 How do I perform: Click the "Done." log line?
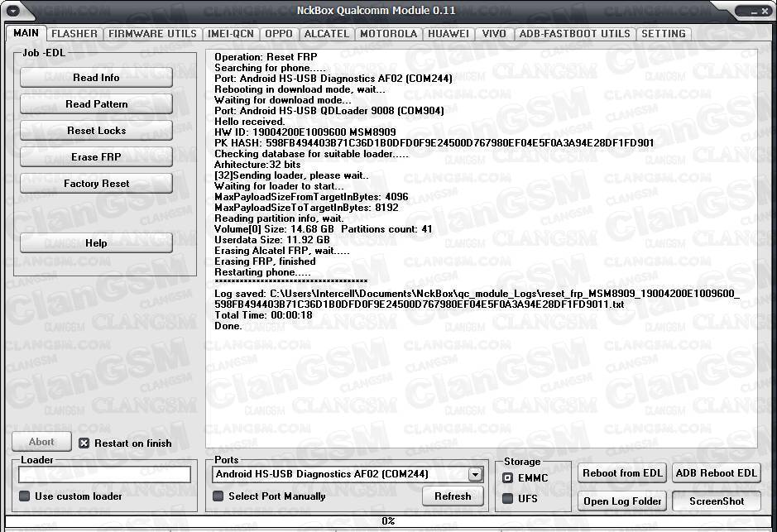click(x=228, y=326)
